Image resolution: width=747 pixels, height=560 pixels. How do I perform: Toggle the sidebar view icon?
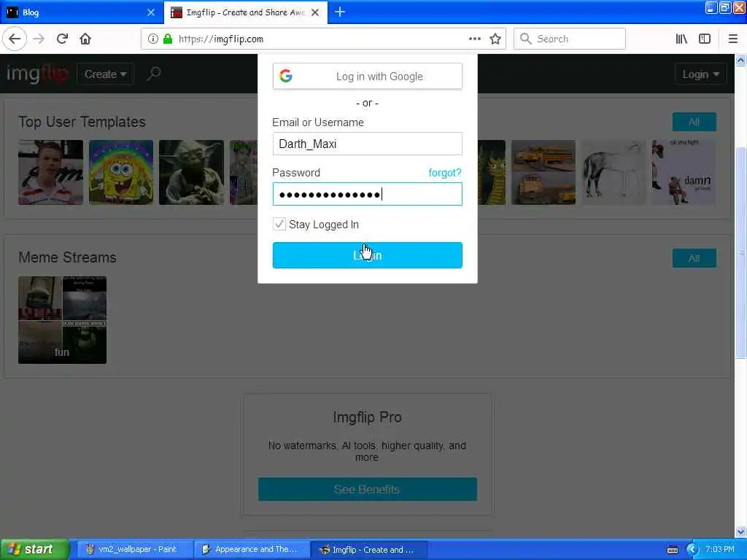(x=705, y=39)
